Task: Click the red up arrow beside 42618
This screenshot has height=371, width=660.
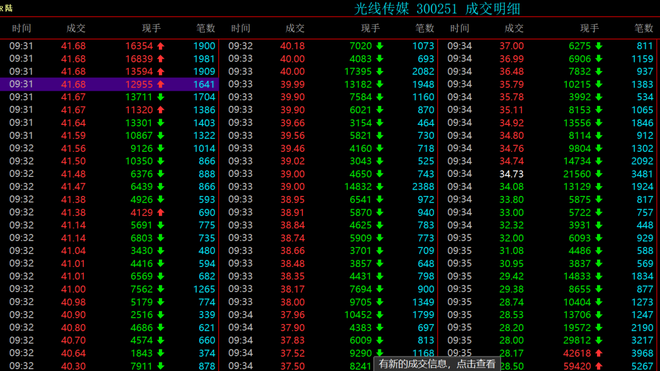Action: [599, 353]
